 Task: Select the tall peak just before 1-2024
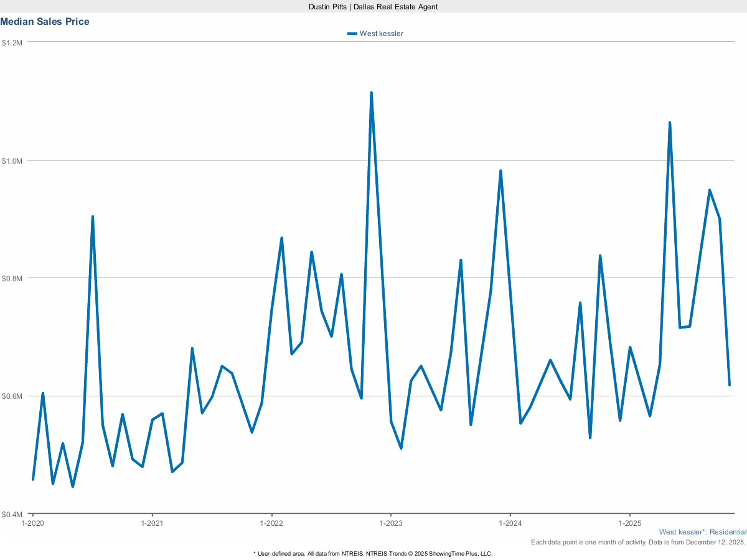click(x=500, y=169)
